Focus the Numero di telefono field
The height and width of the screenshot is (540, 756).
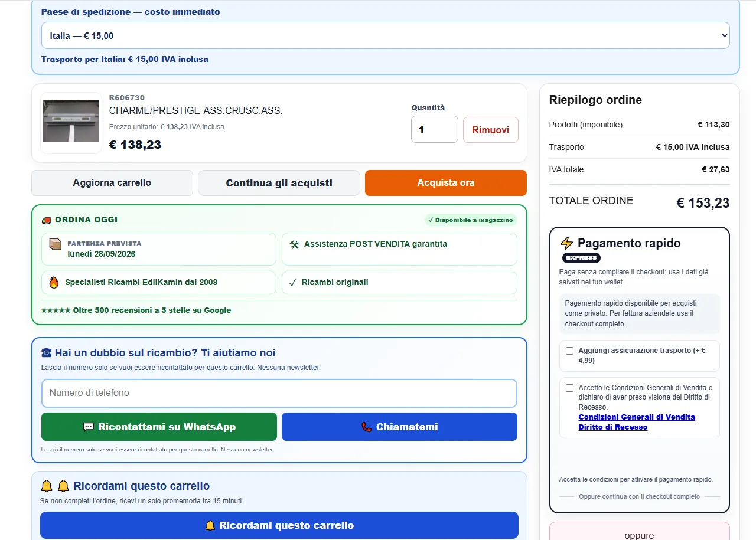279,393
